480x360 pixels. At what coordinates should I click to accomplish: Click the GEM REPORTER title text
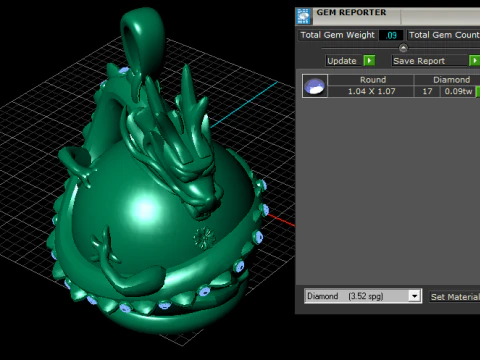coord(351,12)
